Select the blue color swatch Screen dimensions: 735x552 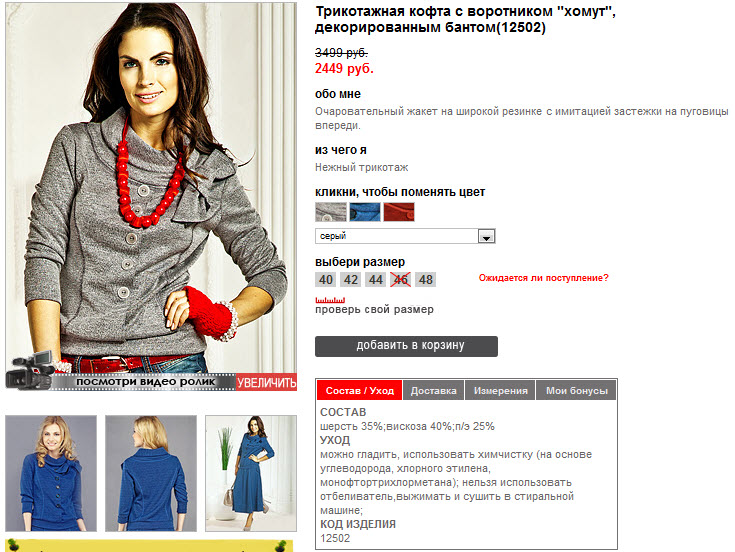365,212
